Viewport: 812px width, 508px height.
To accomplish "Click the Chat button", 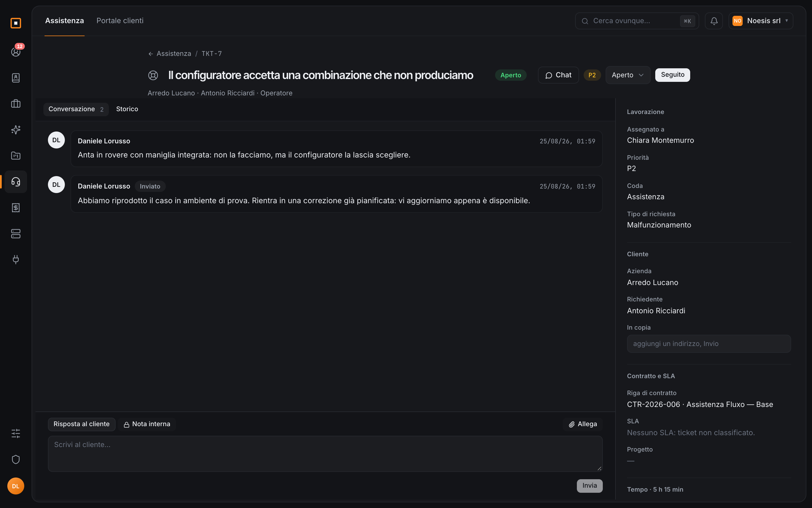I will (558, 75).
